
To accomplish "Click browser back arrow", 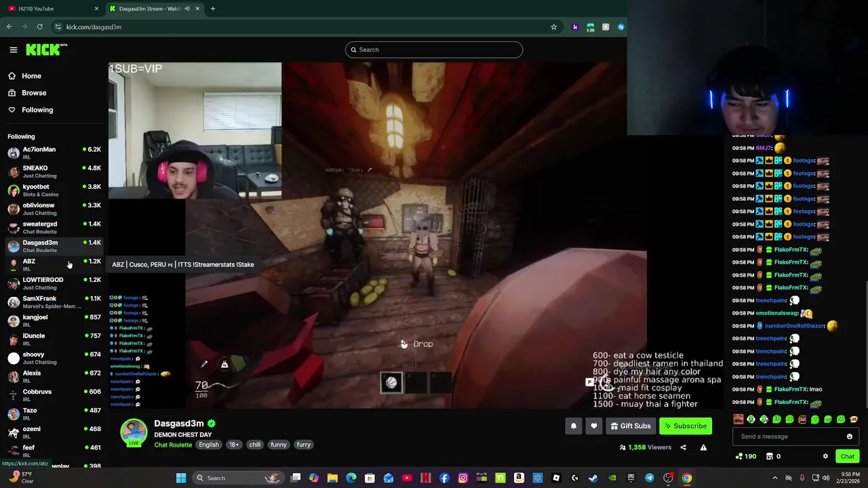I will click(9, 26).
